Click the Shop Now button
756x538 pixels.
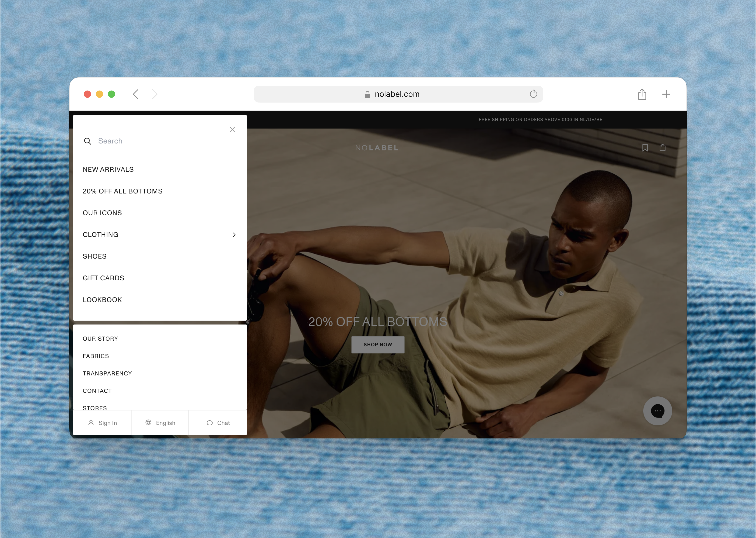coord(378,344)
